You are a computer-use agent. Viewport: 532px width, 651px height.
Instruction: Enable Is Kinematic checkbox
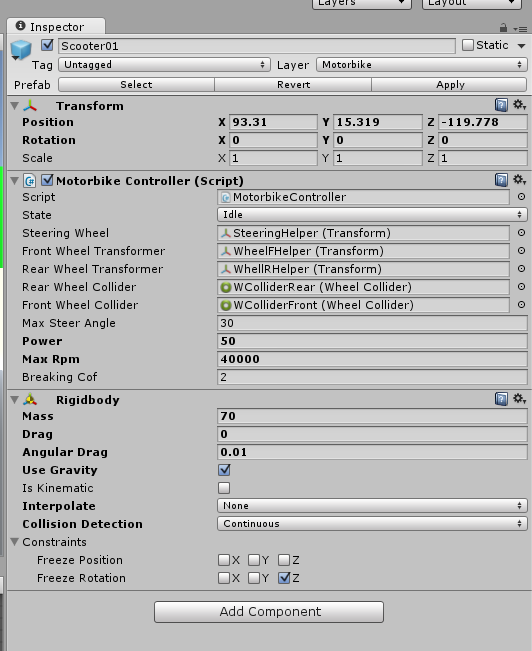pyautogui.click(x=224, y=488)
